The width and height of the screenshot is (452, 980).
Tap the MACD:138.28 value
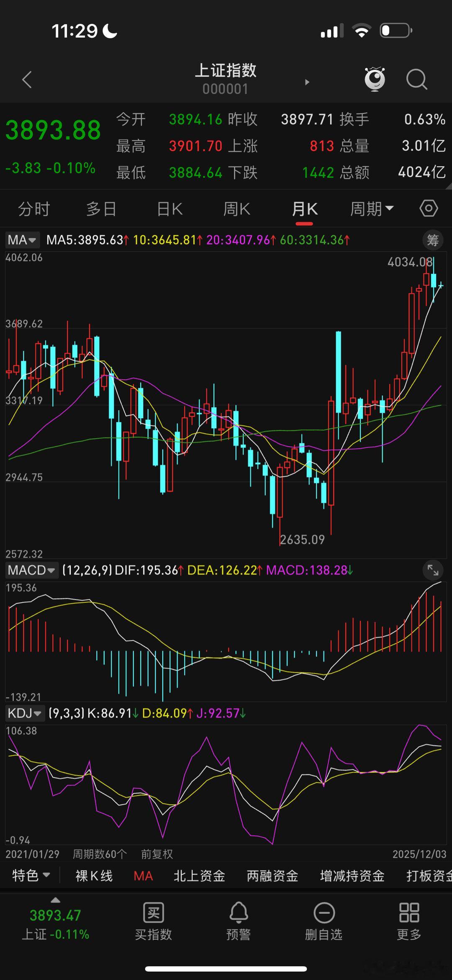(310, 570)
